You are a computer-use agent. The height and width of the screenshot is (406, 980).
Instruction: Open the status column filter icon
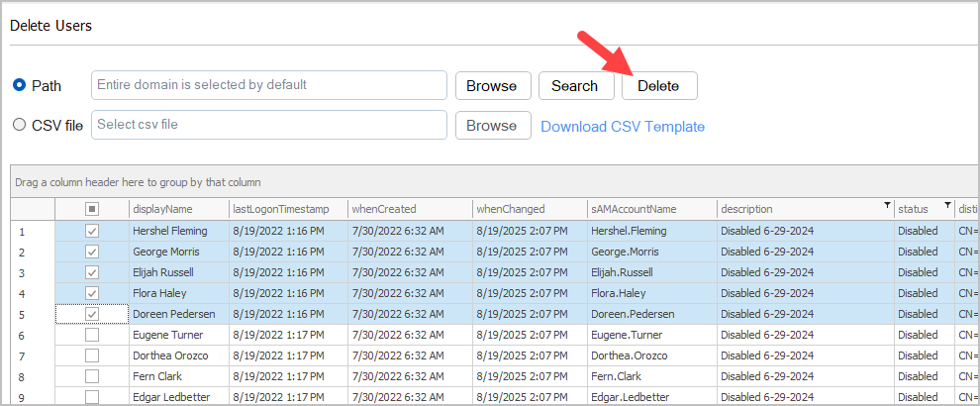tap(946, 206)
